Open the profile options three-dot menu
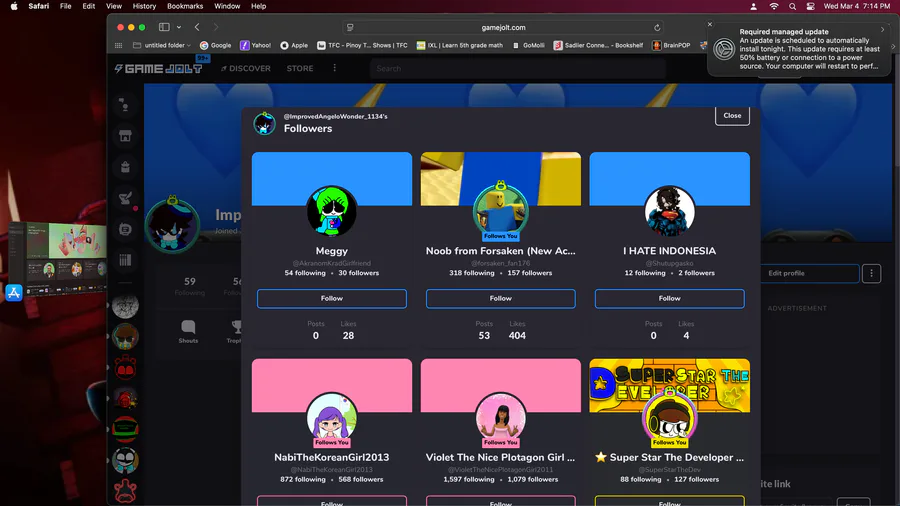The width and height of the screenshot is (900, 506). [871, 273]
